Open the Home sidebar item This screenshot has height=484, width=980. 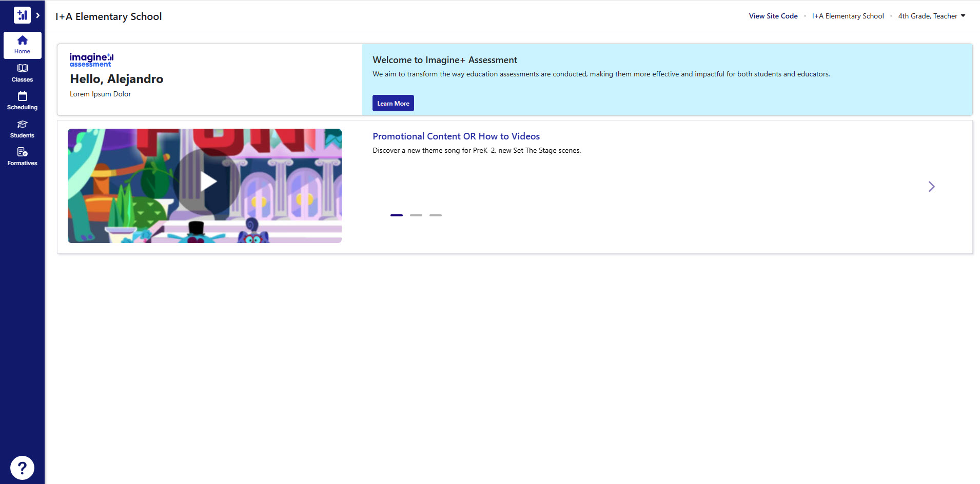pyautogui.click(x=22, y=45)
